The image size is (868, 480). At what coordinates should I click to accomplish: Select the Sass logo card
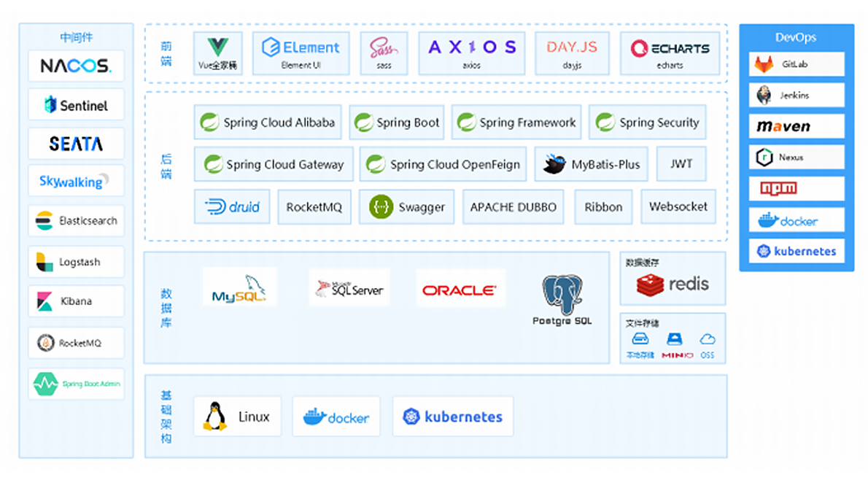coord(384,53)
